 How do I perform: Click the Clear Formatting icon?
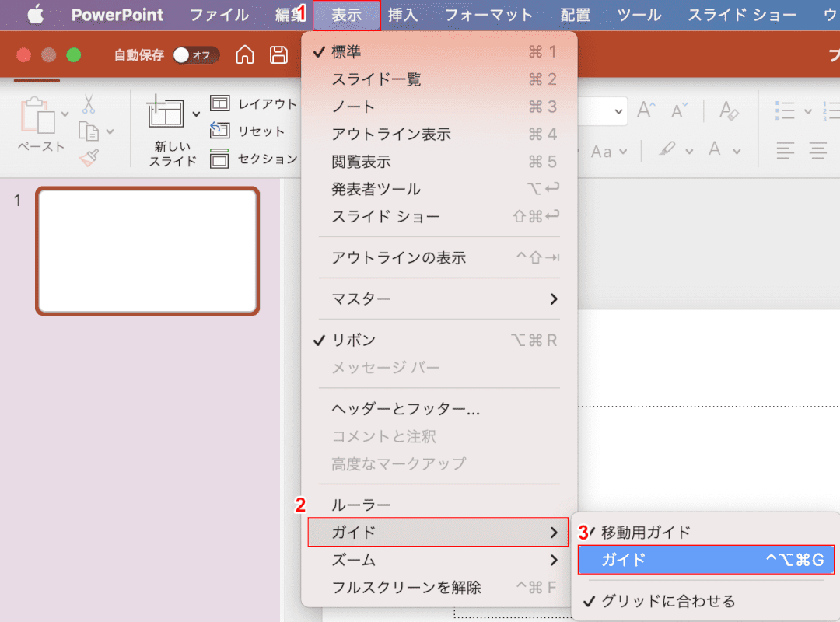pyautogui.click(x=729, y=110)
